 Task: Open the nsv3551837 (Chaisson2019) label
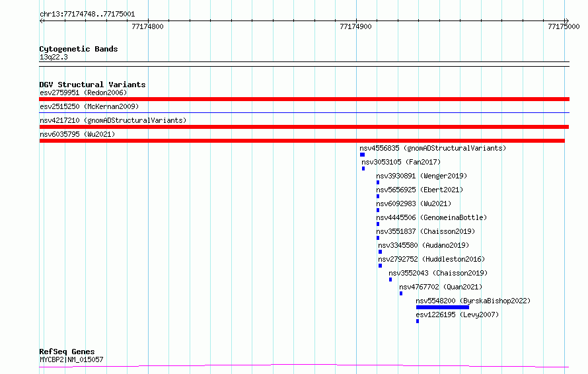click(x=425, y=231)
